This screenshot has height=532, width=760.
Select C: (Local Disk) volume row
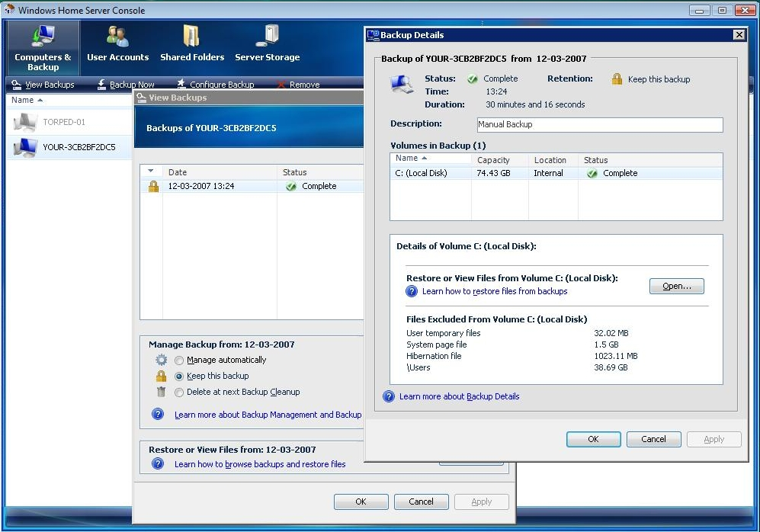421,173
